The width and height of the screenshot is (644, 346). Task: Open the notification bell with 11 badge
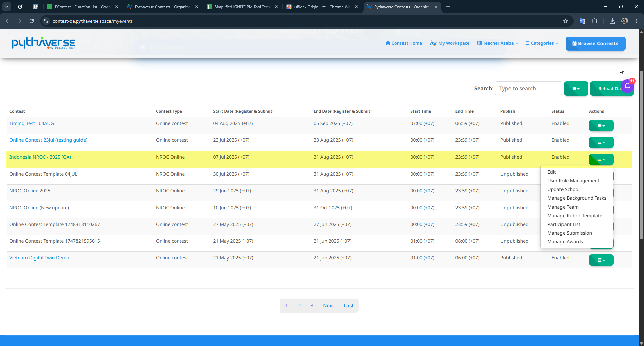[x=627, y=86]
